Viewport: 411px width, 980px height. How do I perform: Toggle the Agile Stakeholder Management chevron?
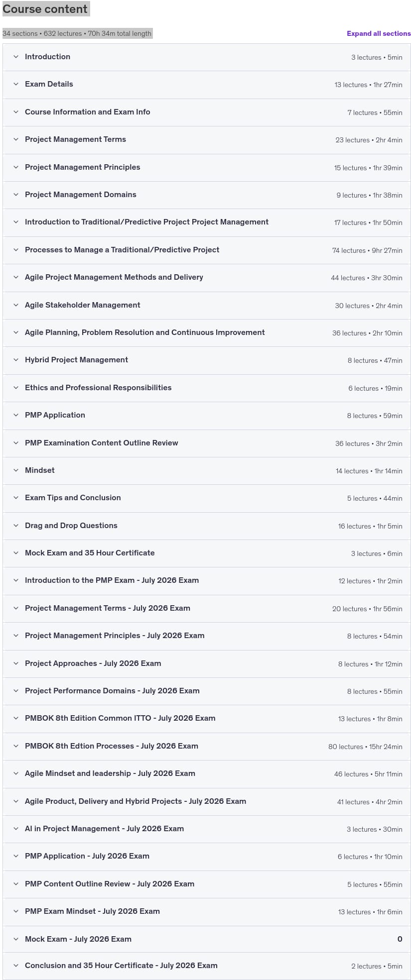point(16,305)
